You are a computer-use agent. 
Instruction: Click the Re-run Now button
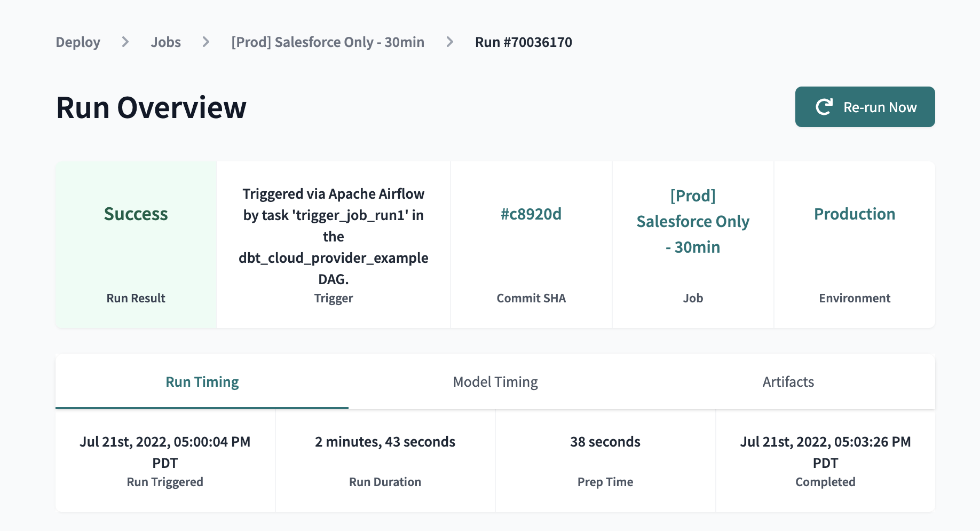point(865,107)
